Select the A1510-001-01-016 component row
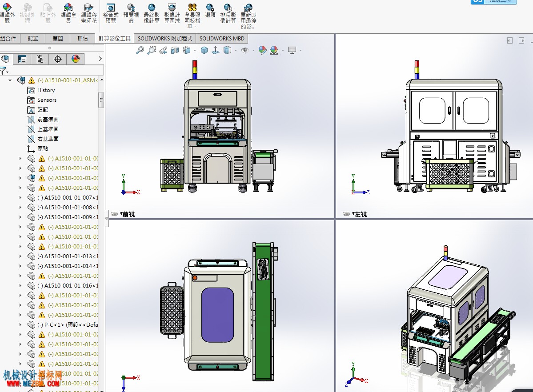 pyautogui.click(x=63, y=286)
